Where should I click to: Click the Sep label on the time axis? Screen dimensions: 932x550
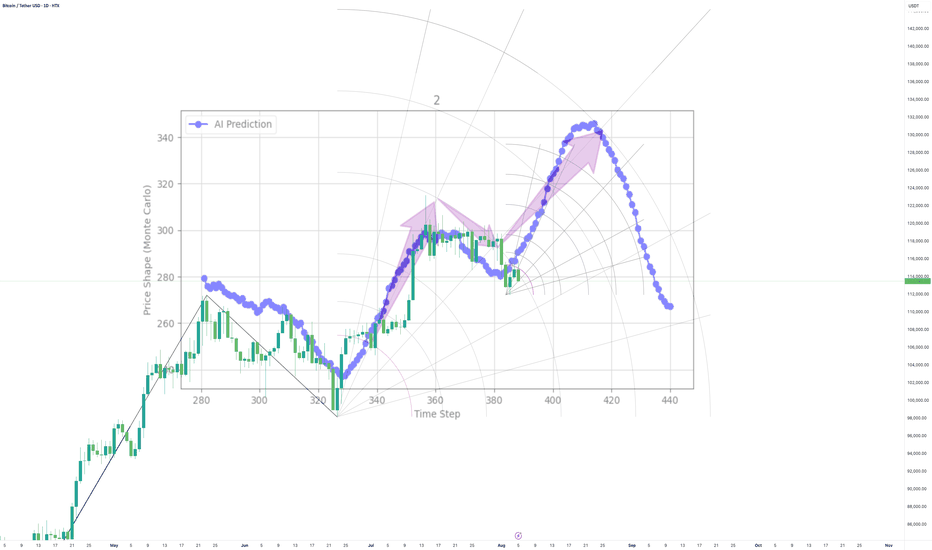[632, 545]
